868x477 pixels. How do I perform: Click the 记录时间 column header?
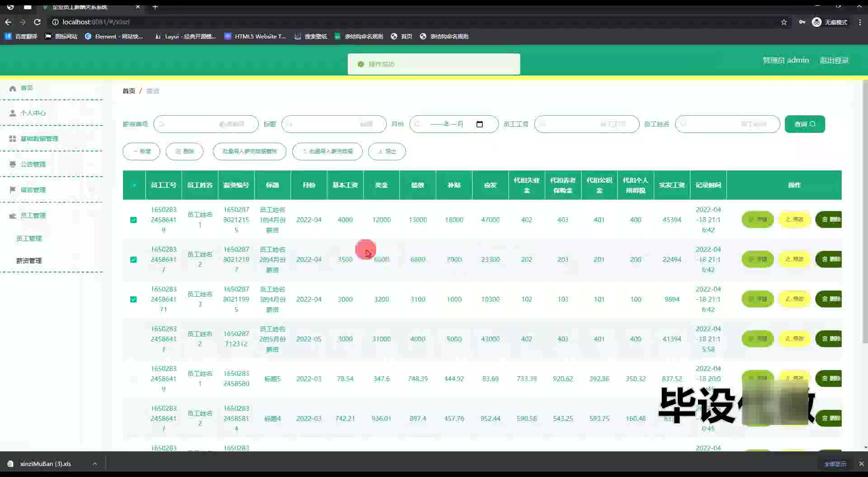click(708, 185)
